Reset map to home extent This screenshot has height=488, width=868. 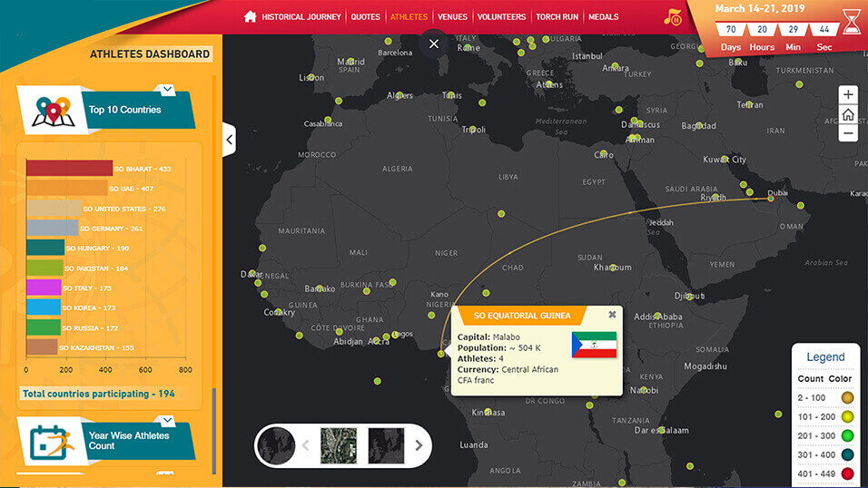click(x=848, y=114)
